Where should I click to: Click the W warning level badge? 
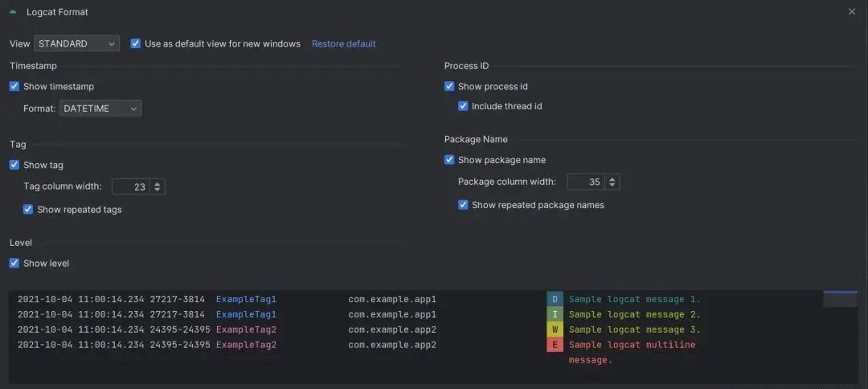pos(555,330)
